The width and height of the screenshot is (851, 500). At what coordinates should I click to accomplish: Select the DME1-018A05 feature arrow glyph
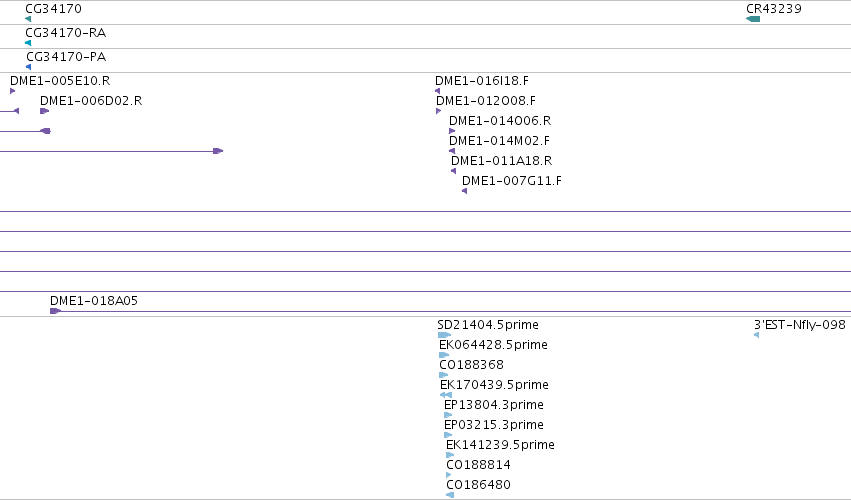pyautogui.click(x=55, y=311)
